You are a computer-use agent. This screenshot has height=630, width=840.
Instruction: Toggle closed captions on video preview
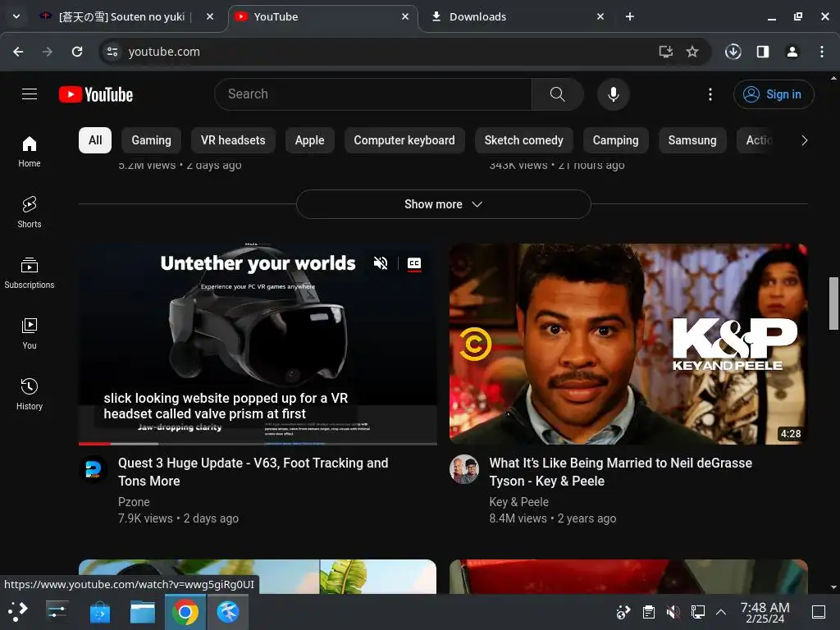point(414,263)
